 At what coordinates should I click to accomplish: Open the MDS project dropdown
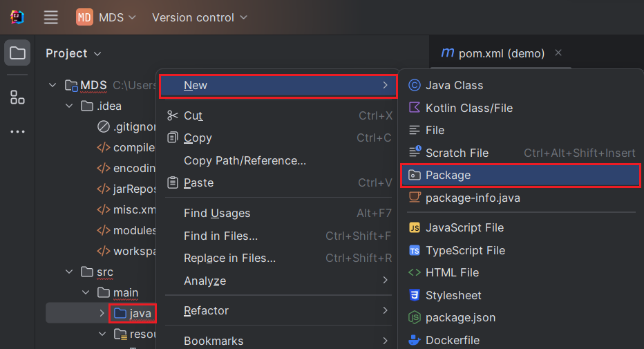click(x=106, y=17)
